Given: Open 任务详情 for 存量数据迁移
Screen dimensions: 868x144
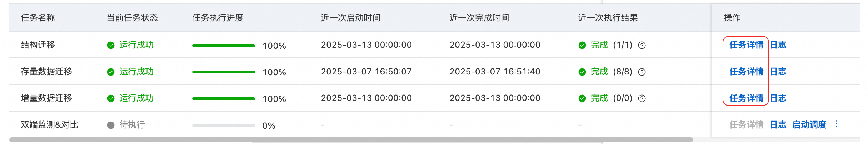Looking at the screenshot, I should (x=746, y=72).
